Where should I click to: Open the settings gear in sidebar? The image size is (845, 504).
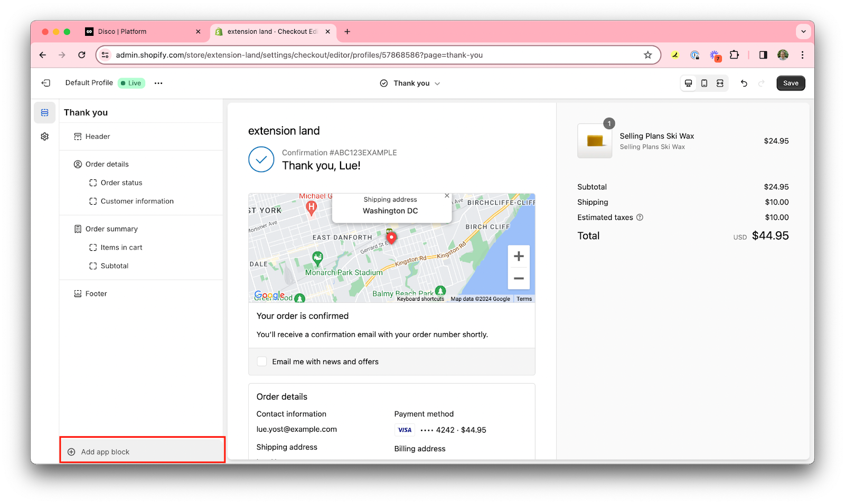click(45, 137)
